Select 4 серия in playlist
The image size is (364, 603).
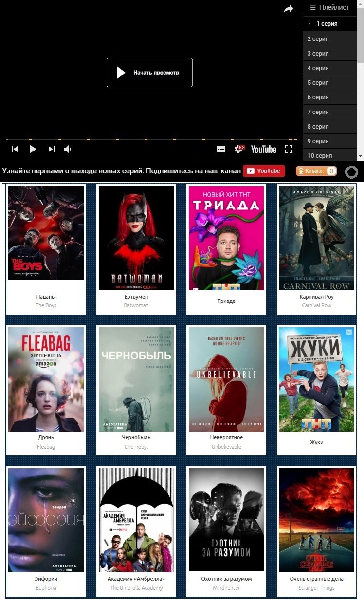[329, 68]
